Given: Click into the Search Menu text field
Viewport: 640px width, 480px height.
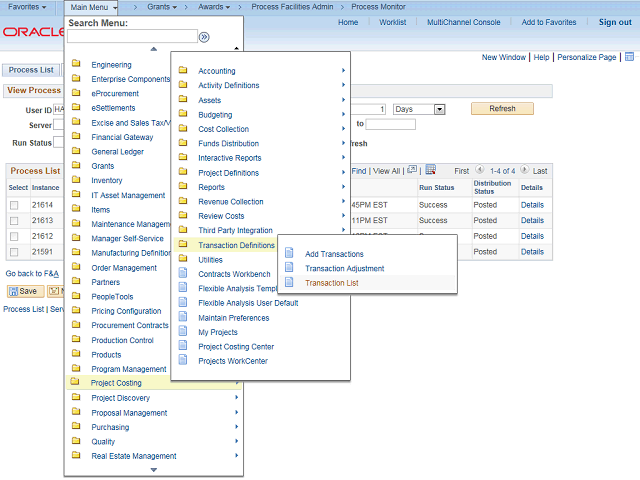Looking at the screenshot, I should tap(131, 37).
